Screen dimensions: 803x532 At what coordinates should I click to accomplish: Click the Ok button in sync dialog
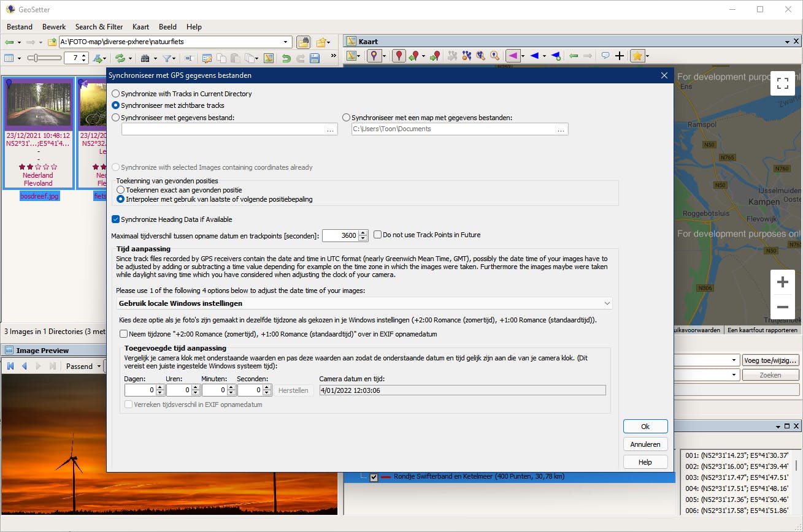645,427
